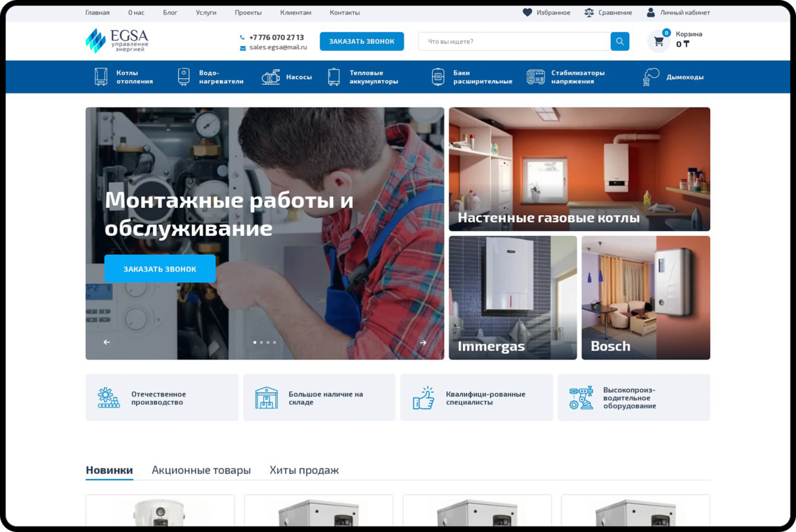Switch to Хиты продаж tab
This screenshot has width=796, height=532.
tap(304, 470)
